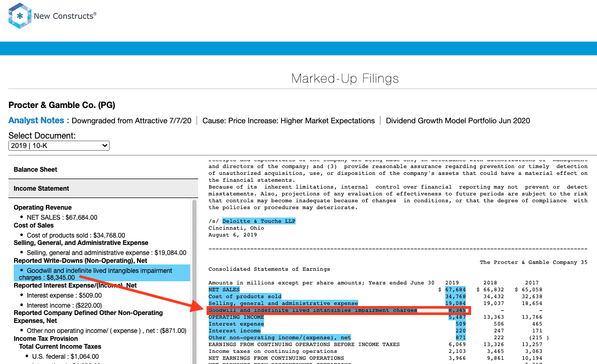
Task: Click the 67,684 net sales value for 2019
Action: click(455, 290)
